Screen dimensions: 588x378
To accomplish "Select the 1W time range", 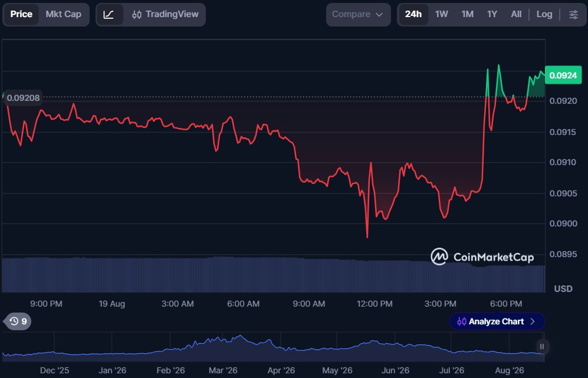I will (441, 14).
